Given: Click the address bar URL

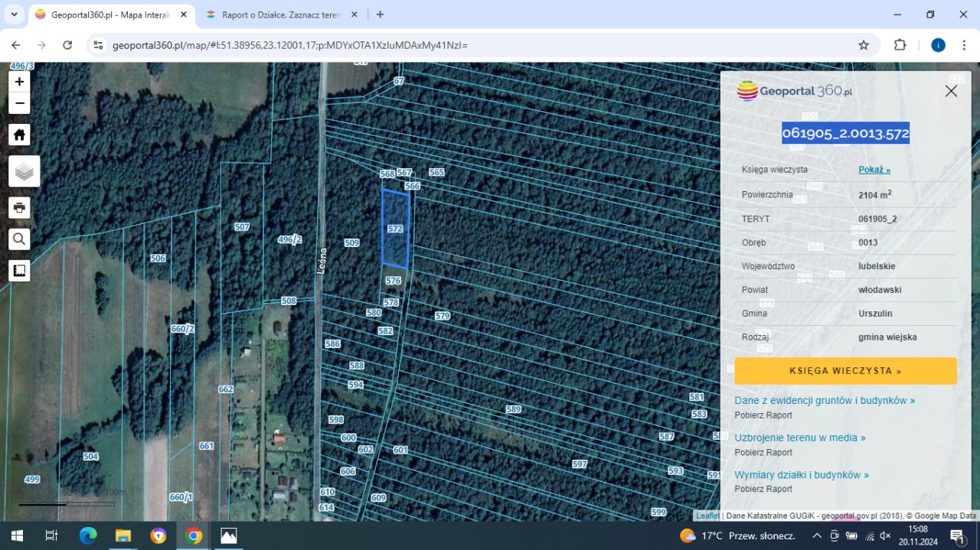Looking at the screenshot, I should point(290,45).
